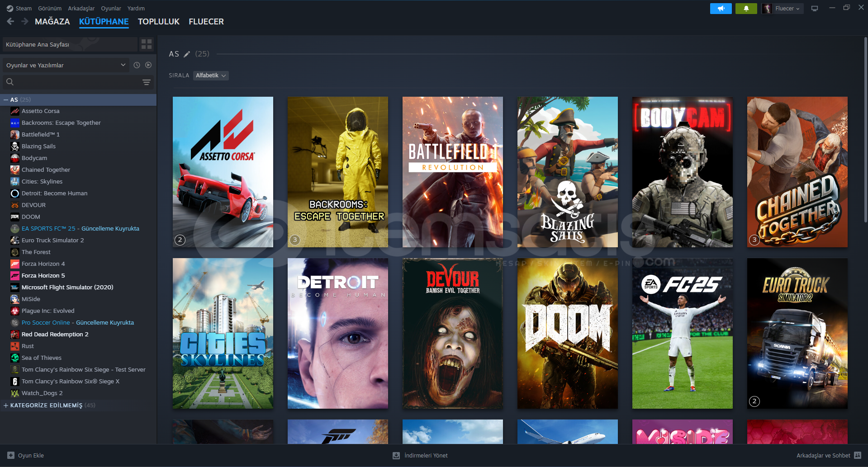Toggle ready-to-play filter icon
Image resolution: width=868 pixels, height=467 pixels.
[148, 65]
